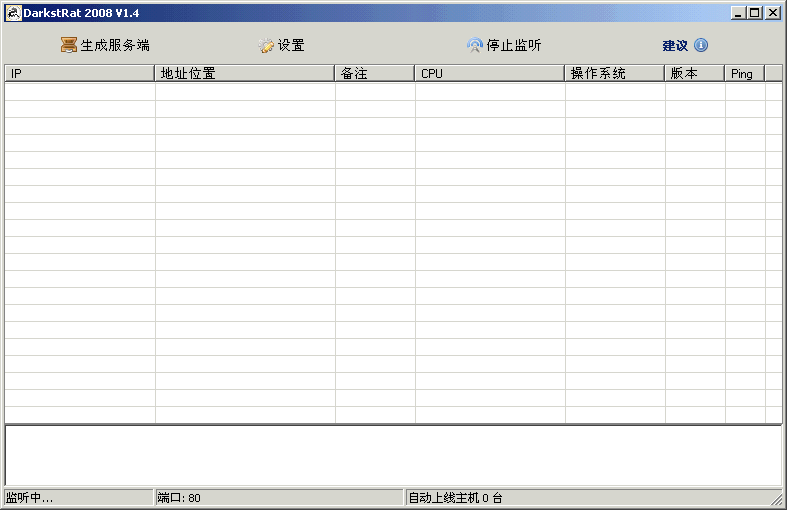Click the 生成服务端 server icon
Screen dimensions: 787x510
click(68, 45)
